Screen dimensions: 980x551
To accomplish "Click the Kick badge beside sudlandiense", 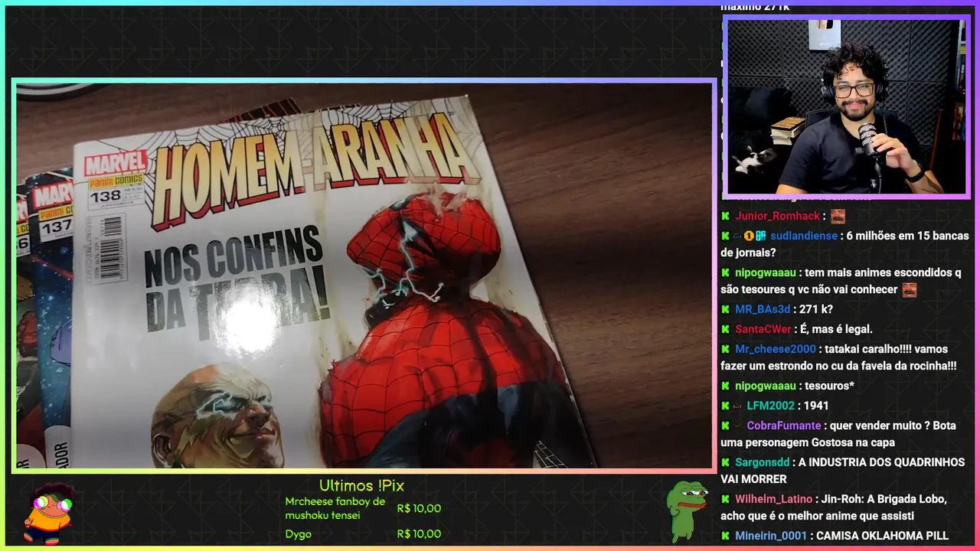I will coord(725,236).
